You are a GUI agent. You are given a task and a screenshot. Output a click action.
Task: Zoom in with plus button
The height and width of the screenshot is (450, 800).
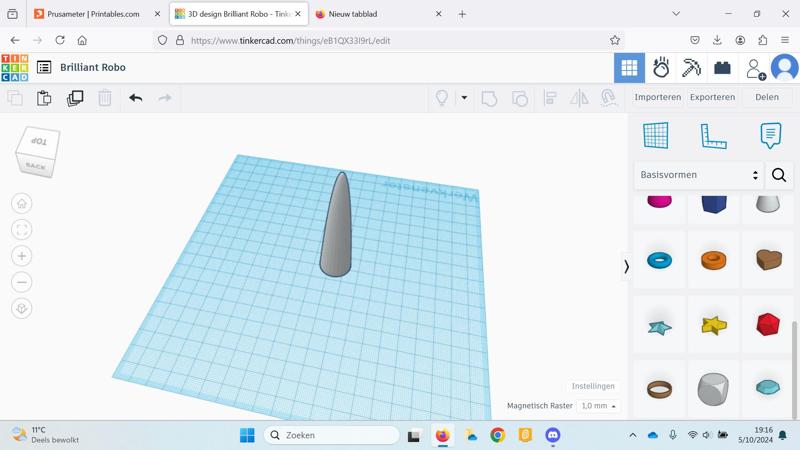(21, 256)
